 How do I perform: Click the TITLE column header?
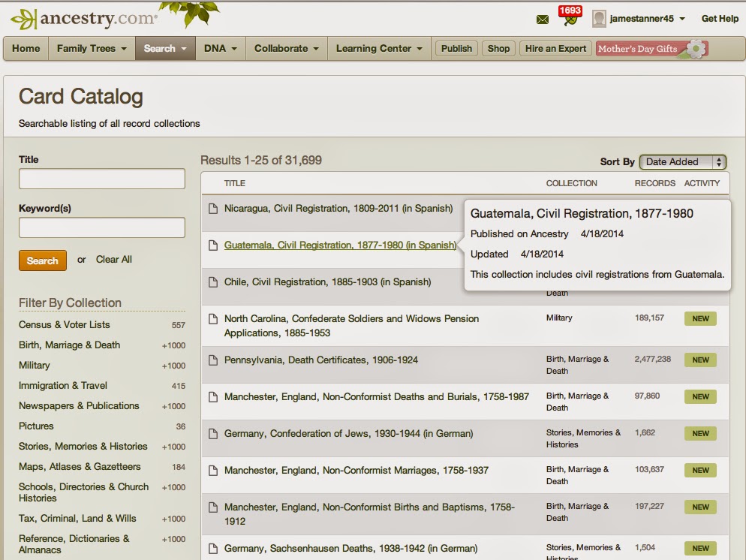point(235,183)
